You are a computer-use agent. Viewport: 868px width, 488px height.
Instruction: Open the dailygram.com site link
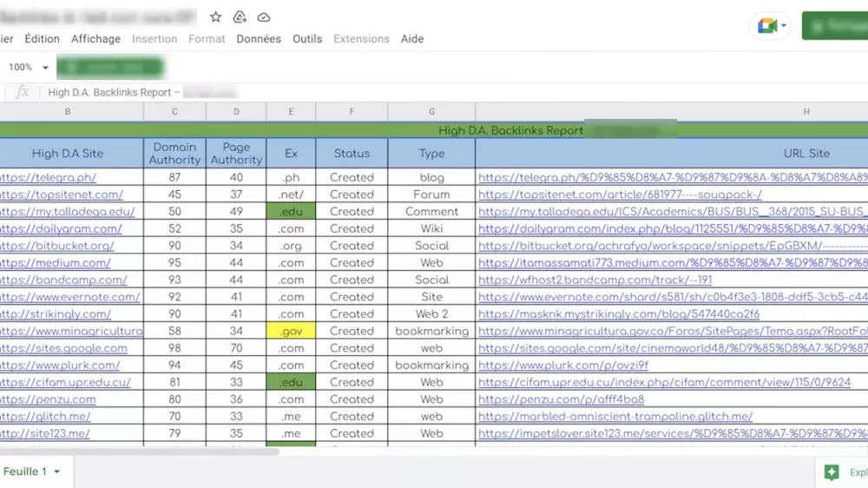[x=61, y=228]
